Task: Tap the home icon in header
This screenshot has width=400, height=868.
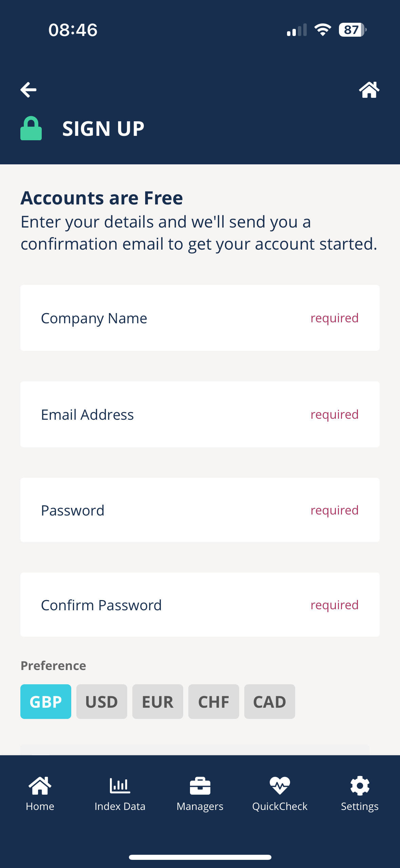Action: click(x=369, y=90)
